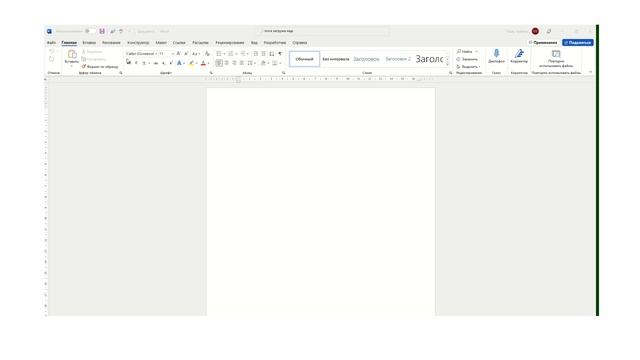Image resolution: width=640 pixels, height=360 pixels.
Task: Open the Конструктор ribbon tab
Action: click(138, 42)
